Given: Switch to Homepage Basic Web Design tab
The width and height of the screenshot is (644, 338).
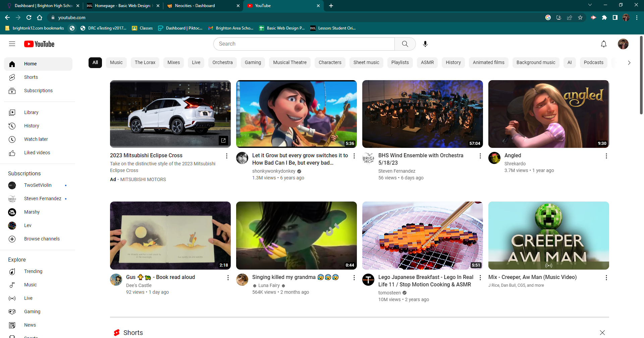Looking at the screenshot, I should pos(123,6).
